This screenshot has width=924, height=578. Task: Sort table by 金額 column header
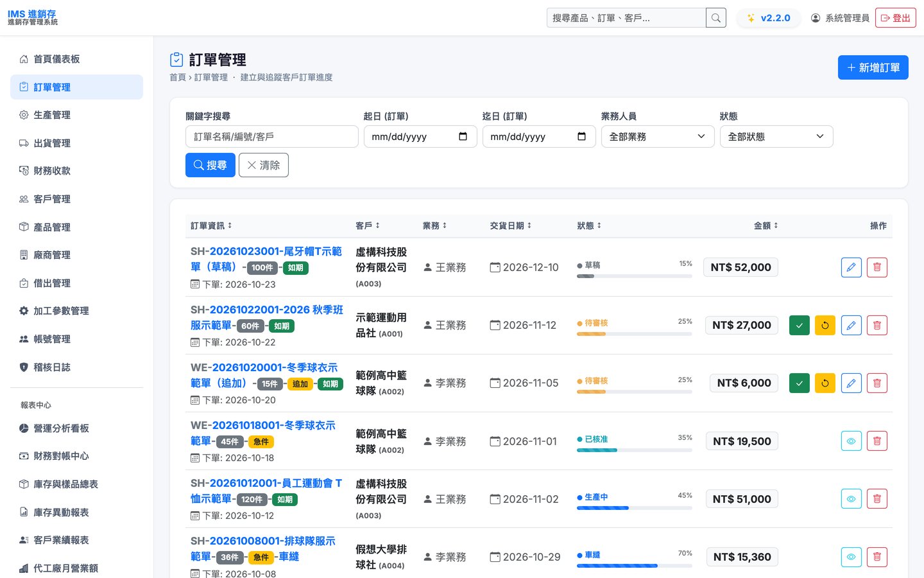pos(766,225)
